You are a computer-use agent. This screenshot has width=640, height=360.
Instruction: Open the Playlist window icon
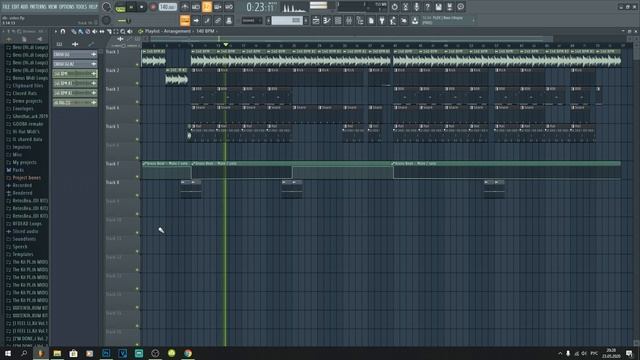tap(316, 20)
